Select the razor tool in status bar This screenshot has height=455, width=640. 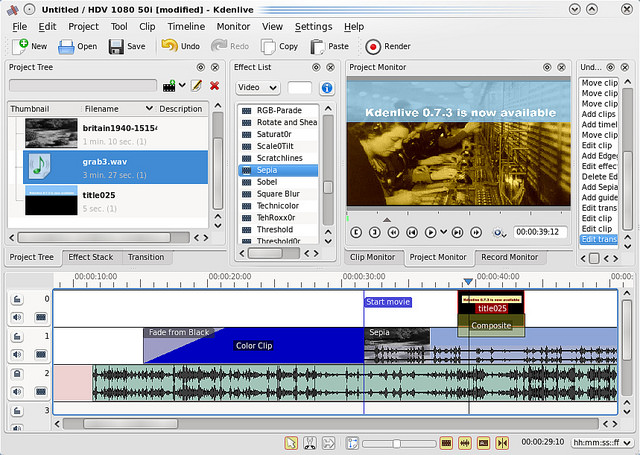pos(310,443)
